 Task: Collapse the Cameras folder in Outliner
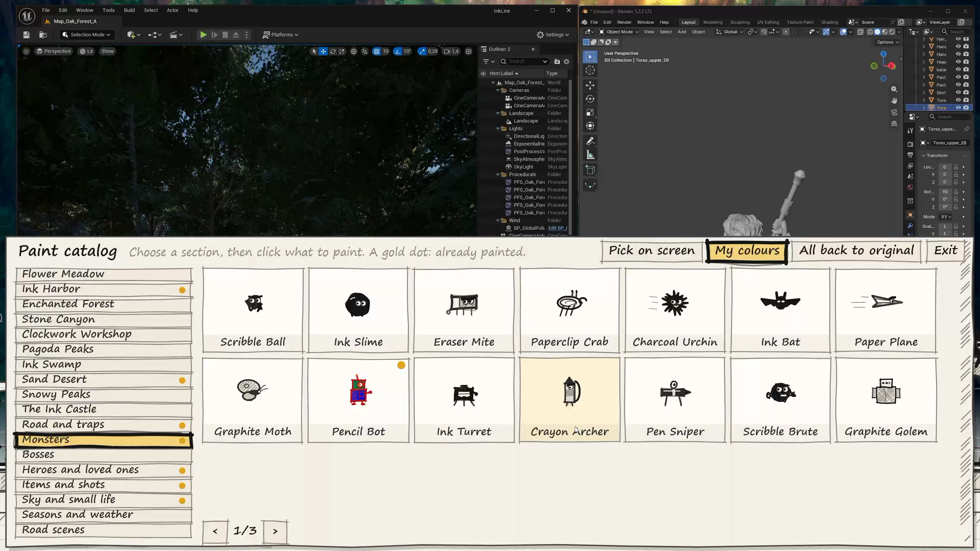pyautogui.click(x=498, y=90)
